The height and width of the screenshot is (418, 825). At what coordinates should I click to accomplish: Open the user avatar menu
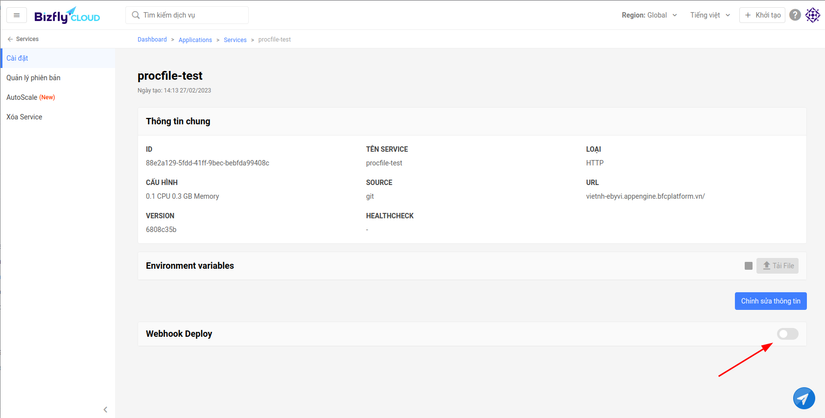(x=812, y=15)
